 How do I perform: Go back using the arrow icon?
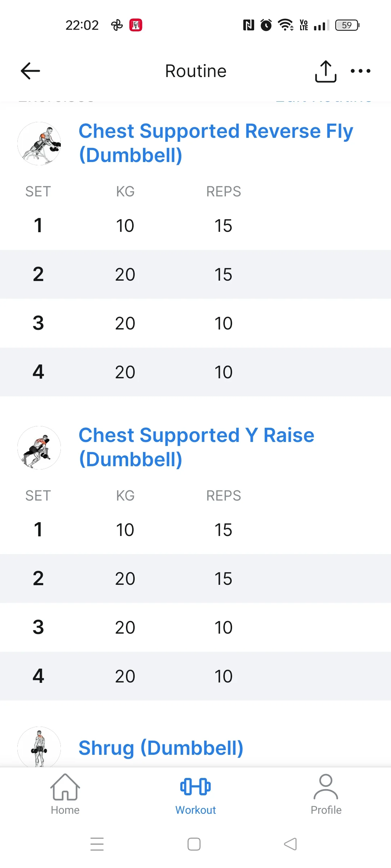30,71
